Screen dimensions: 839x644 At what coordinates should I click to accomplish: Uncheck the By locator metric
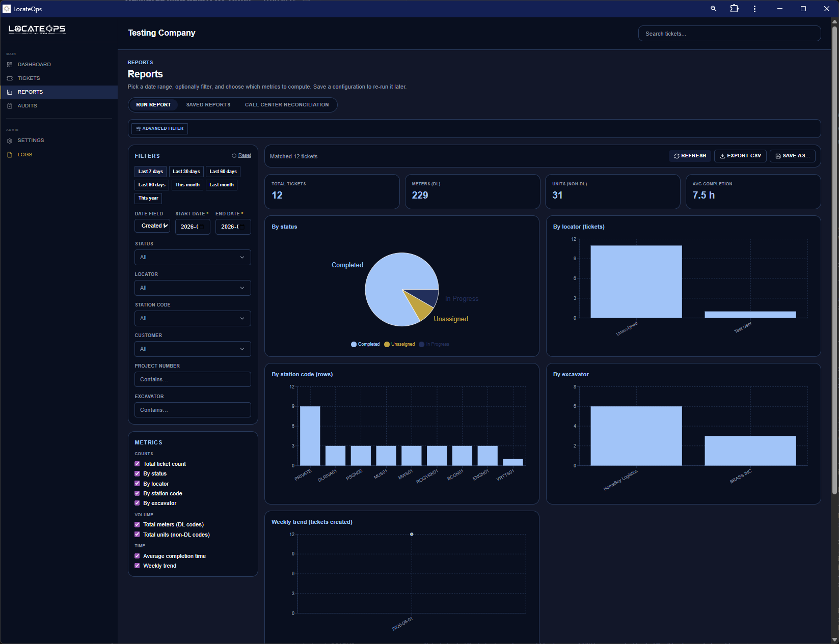coord(137,484)
